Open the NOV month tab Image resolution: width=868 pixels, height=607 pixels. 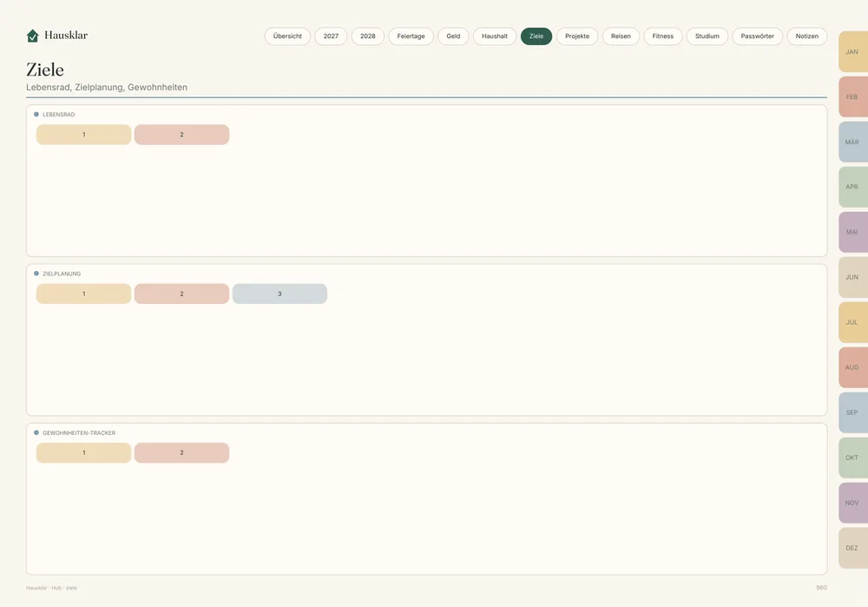tap(853, 503)
